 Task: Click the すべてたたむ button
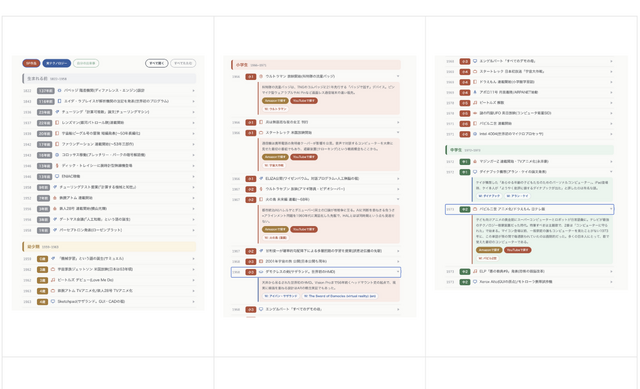tap(183, 63)
